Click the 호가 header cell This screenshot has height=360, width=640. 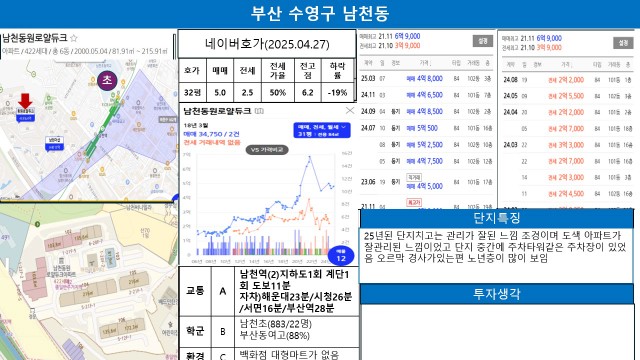click(x=192, y=71)
